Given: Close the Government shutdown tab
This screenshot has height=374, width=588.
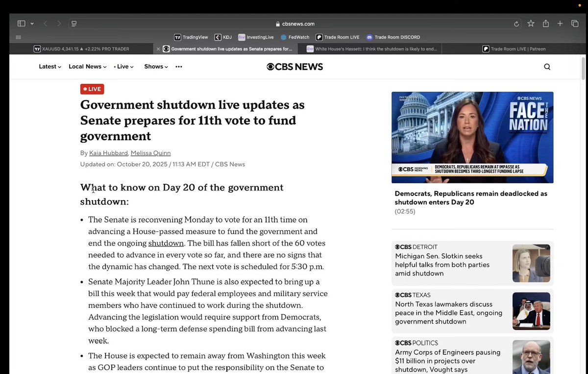Looking at the screenshot, I should (x=158, y=49).
